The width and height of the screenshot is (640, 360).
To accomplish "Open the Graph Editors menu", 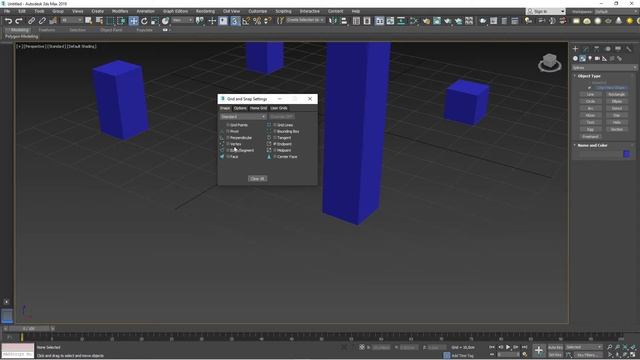I will pyautogui.click(x=176, y=11).
